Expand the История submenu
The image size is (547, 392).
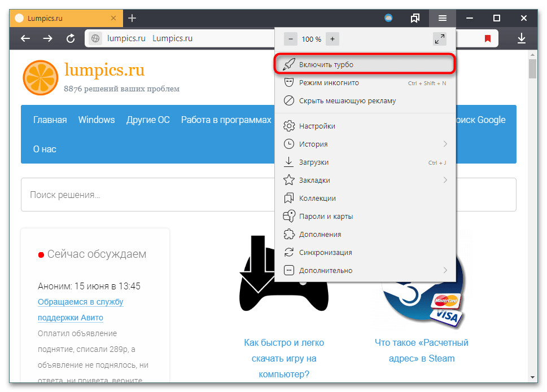[365, 144]
